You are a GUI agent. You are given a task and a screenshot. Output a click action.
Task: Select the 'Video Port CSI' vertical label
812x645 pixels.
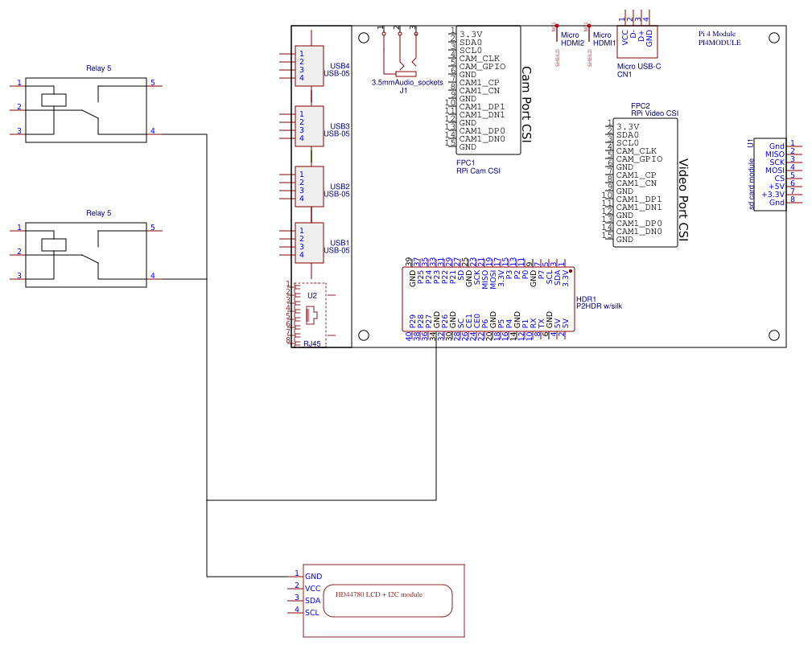pos(683,199)
